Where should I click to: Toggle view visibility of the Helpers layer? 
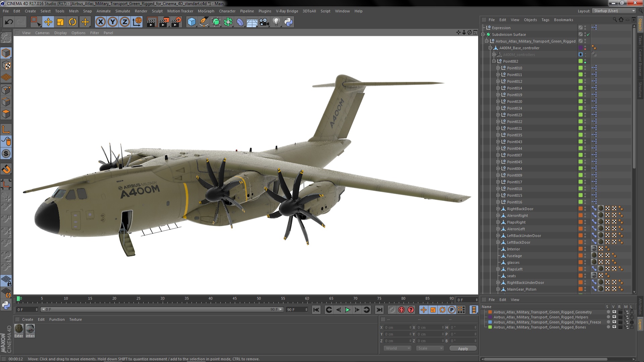tap(614, 317)
